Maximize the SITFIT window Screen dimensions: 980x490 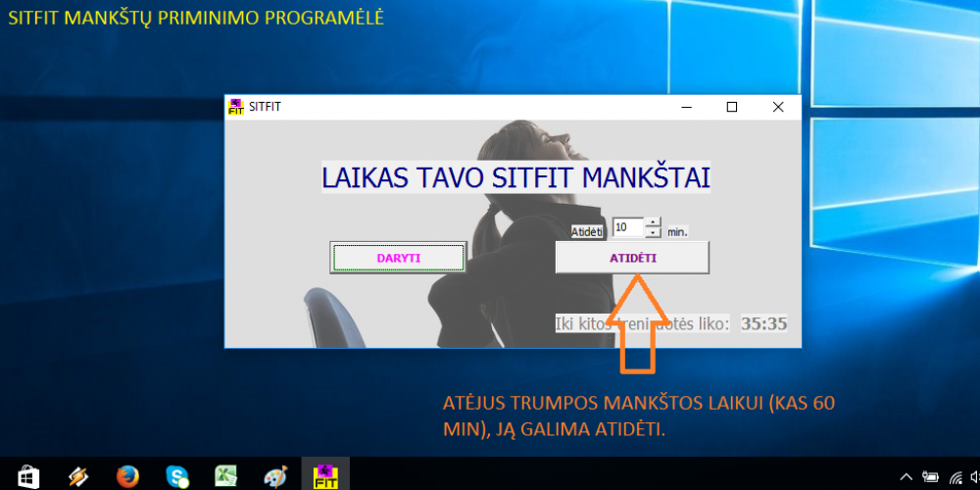[x=732, y=107]
